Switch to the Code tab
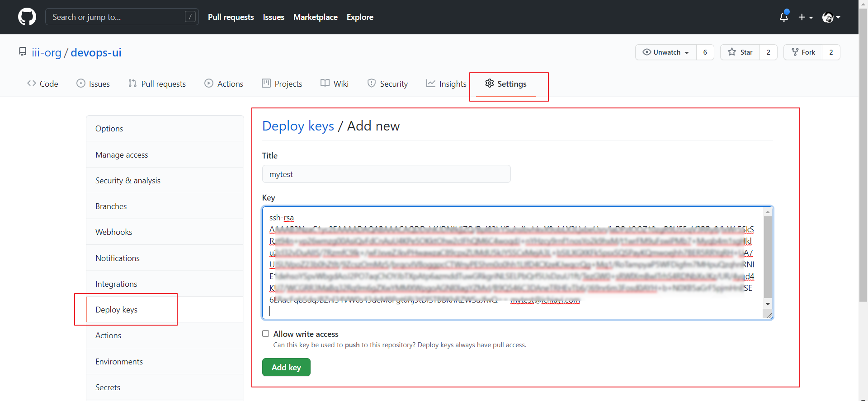868x401 pixels. point(42,84)
